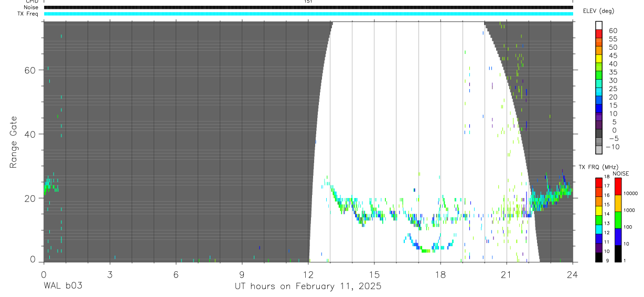Click the cyan TX Freq bar at top
This screenshot has height=297, width=644.
(x=308, y=14)
